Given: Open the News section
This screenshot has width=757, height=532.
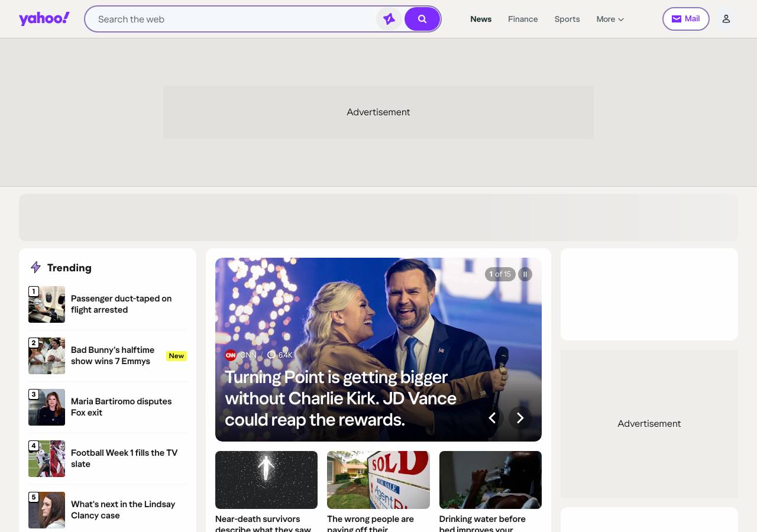Looking at the screenshot, I should (x=481, y=19).
